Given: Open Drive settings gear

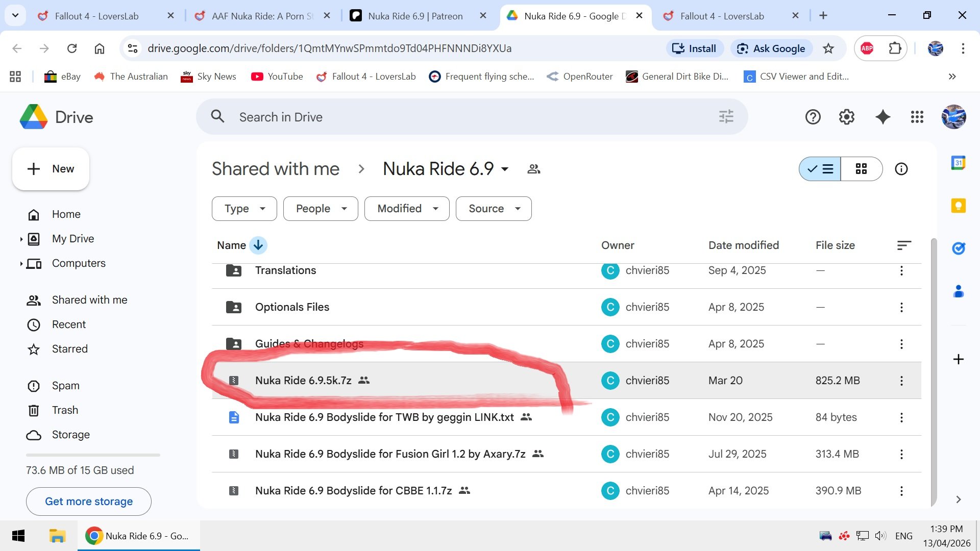Looking at the screenshot, I should coord(847,117).
